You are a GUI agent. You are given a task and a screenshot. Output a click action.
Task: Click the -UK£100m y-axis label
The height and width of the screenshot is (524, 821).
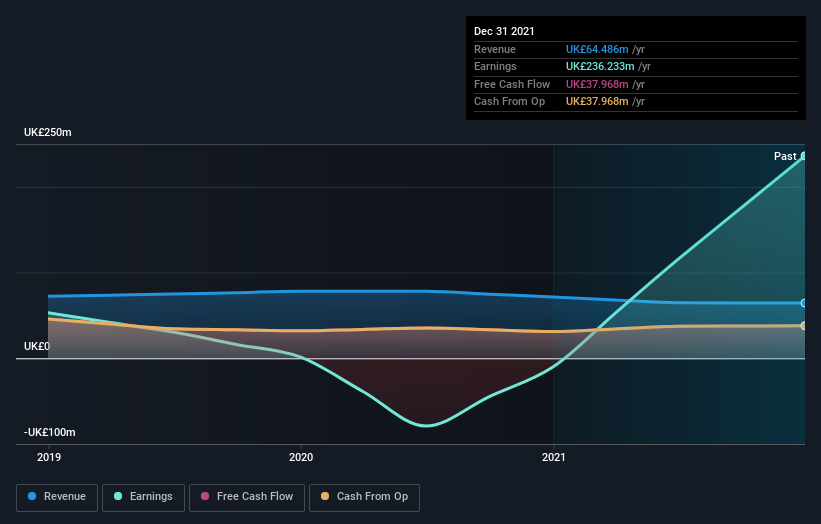(x=50, y=432)
